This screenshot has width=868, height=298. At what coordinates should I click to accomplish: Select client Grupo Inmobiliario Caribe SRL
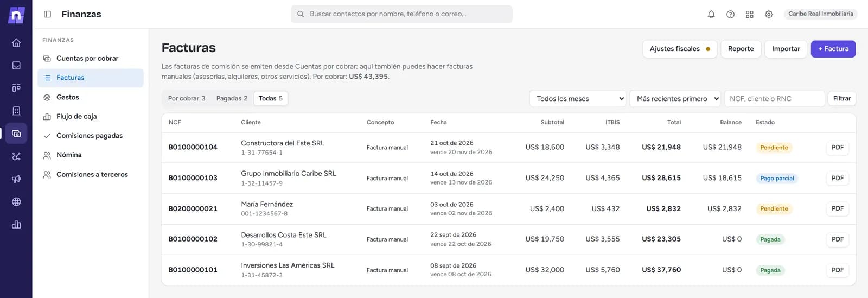pos(289,174)
